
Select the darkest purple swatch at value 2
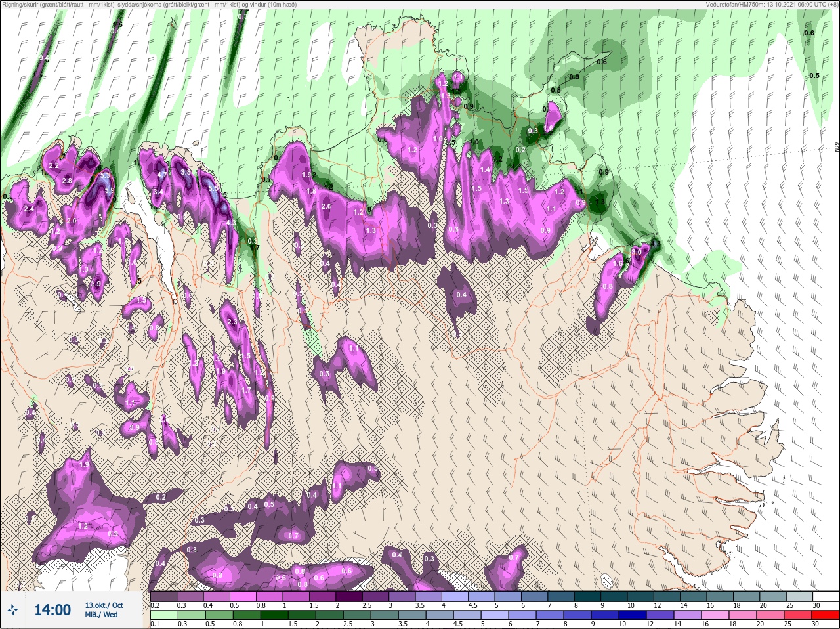click(349, 596)
